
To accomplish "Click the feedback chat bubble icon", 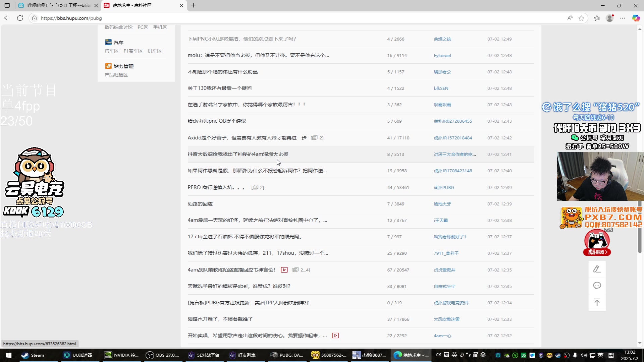I will [x=597, y=286].
